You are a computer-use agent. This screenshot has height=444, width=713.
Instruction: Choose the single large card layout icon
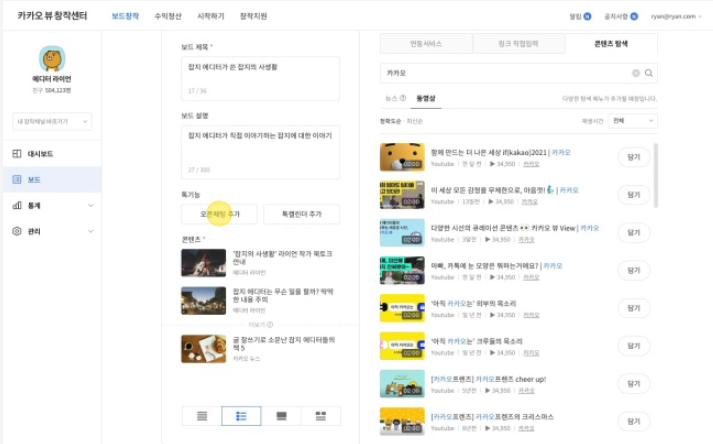(x=281, y=416)
